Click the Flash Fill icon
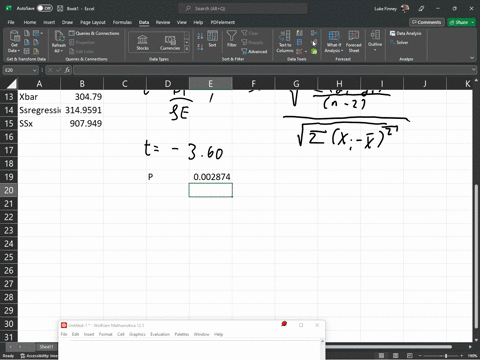This screenshot has width=480, height=360. pos(299,33)
